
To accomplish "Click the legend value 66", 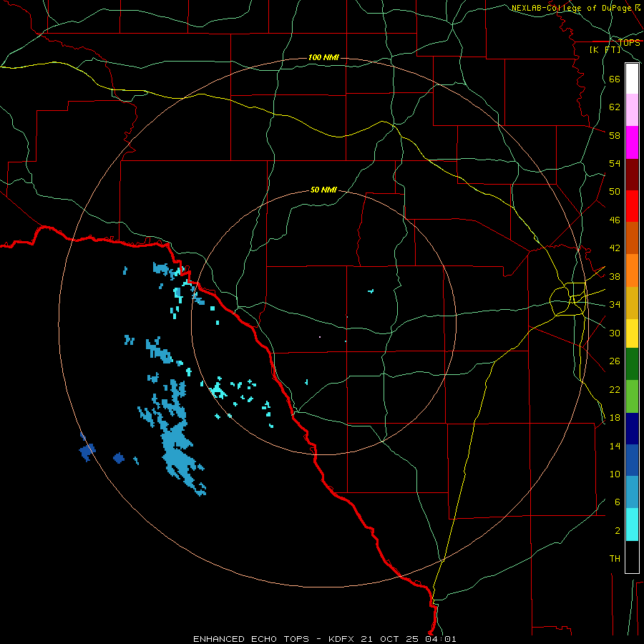I will [x=615, y=79].
